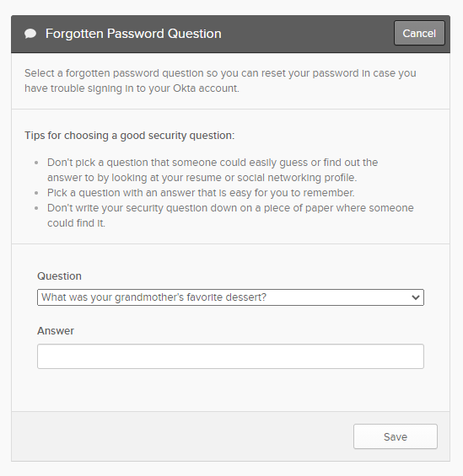
Task: Click the grandmother's favorite dessert selected option
Action: pyautogui.click(x=153, y=297)
